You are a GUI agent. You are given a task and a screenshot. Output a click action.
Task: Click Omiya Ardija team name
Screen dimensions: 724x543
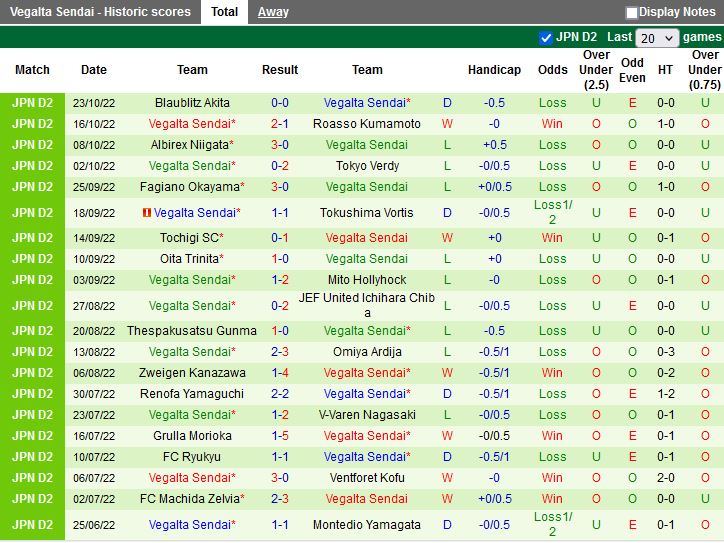(x=367, y=351)
